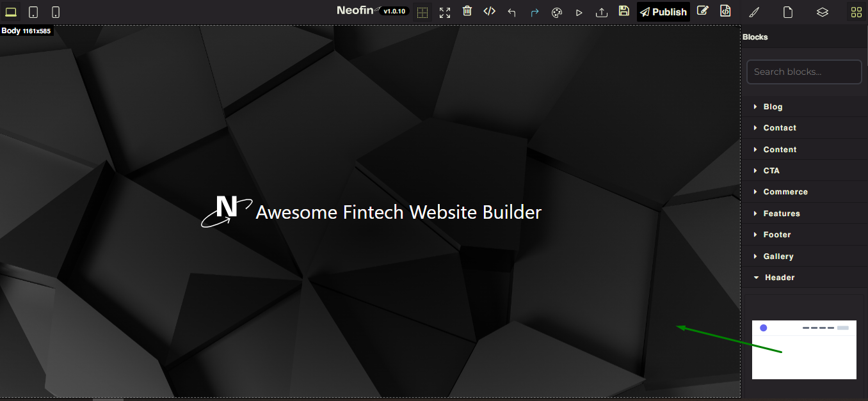This screenshot has width=868, height=401.
Task: Expand the Blog block category
Action: tap(804, 107)
